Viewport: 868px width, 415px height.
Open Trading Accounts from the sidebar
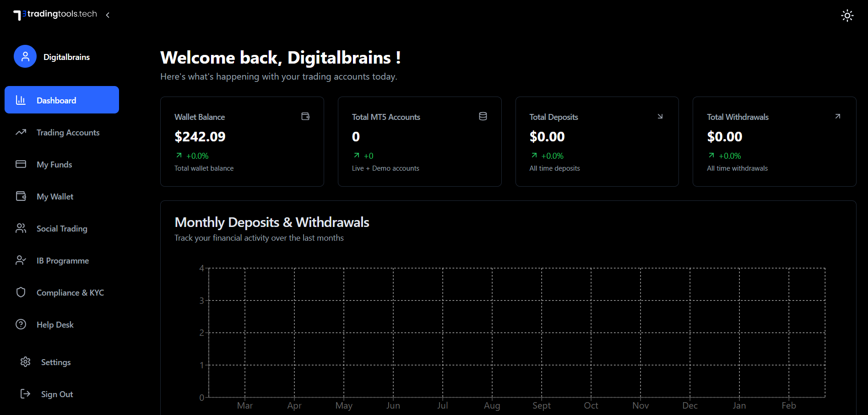click(x=68, y=132)
